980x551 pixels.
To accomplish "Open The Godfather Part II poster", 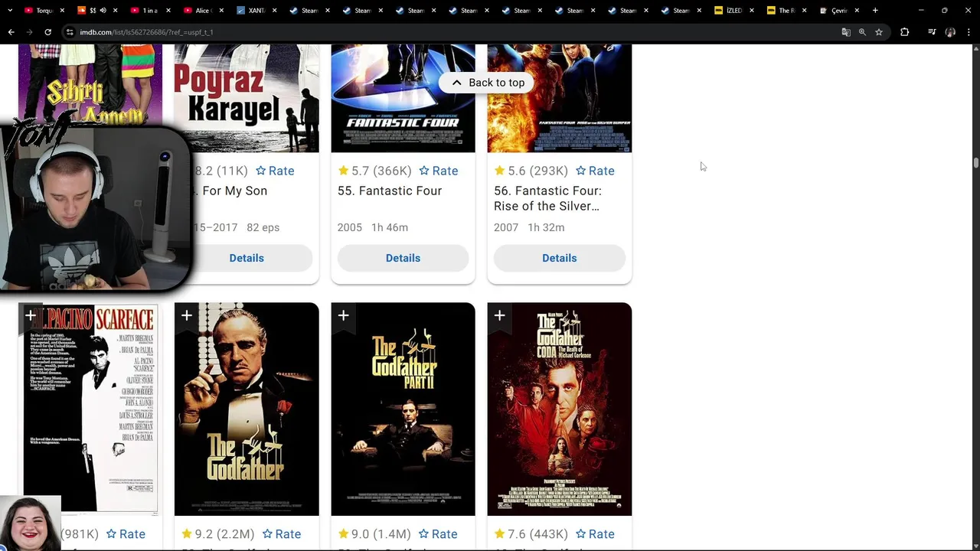I will point(403,409).
